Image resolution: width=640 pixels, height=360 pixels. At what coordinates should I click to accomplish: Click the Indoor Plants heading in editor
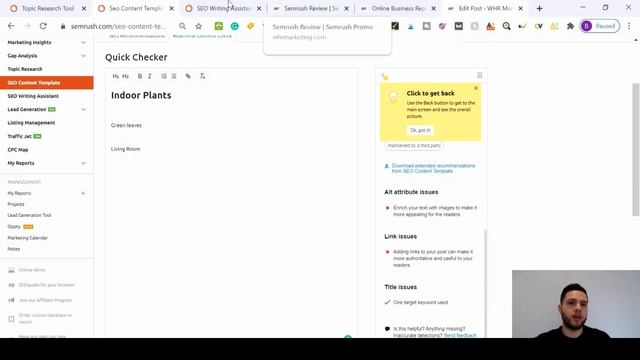[x=141, y=96]
